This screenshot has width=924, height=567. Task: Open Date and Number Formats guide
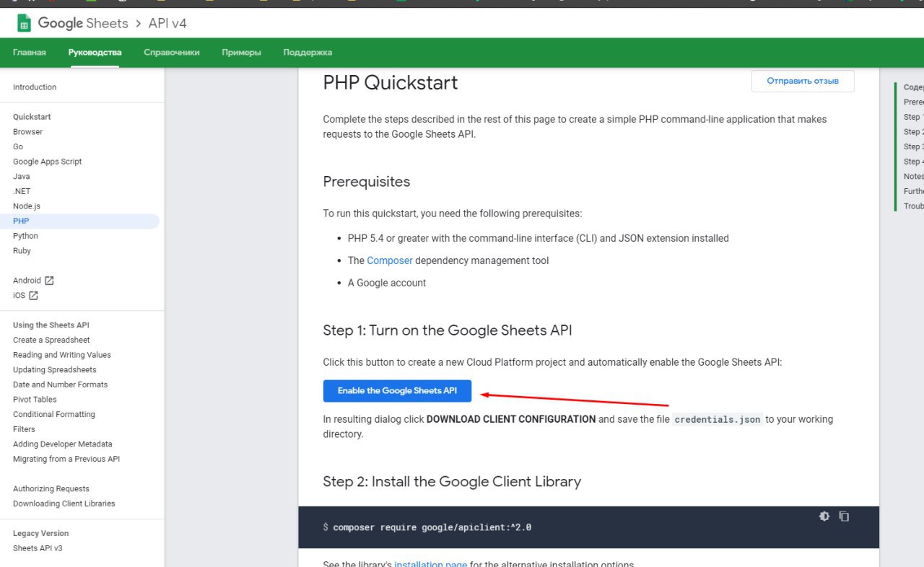click(x=60, y=384)
